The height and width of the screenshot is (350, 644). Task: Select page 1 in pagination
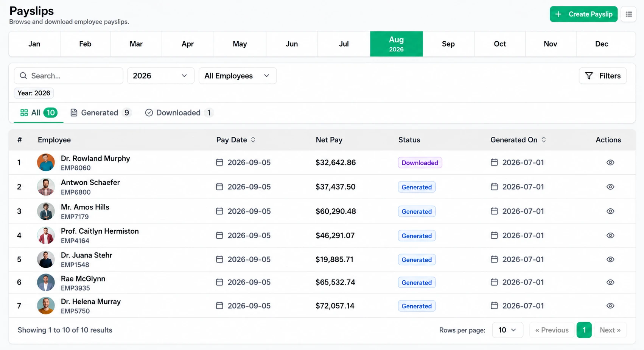pos(584,330)
